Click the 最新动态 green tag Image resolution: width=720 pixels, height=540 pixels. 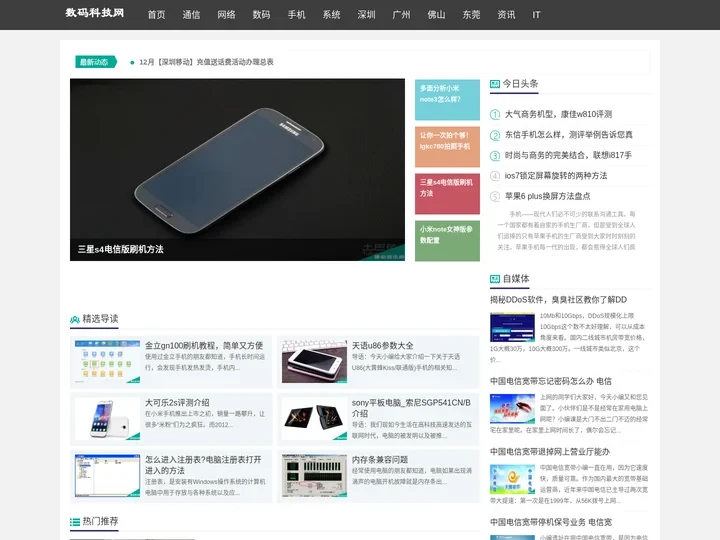point(96,62)
